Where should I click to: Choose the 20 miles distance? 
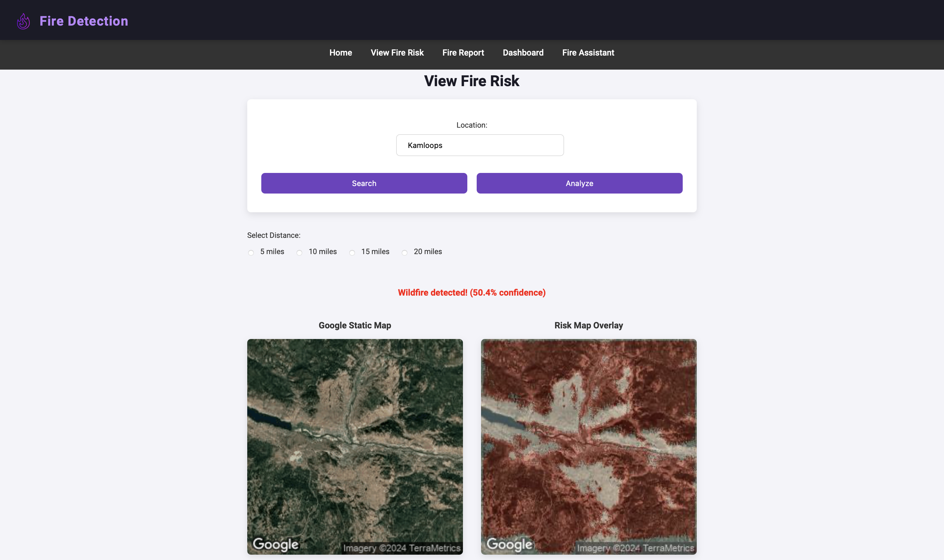[405, 253]
